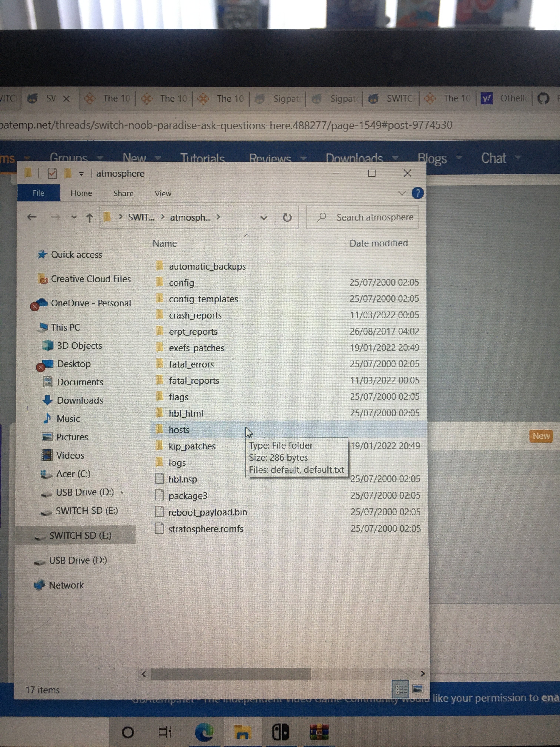Select the fatal_errors folder

191,364
